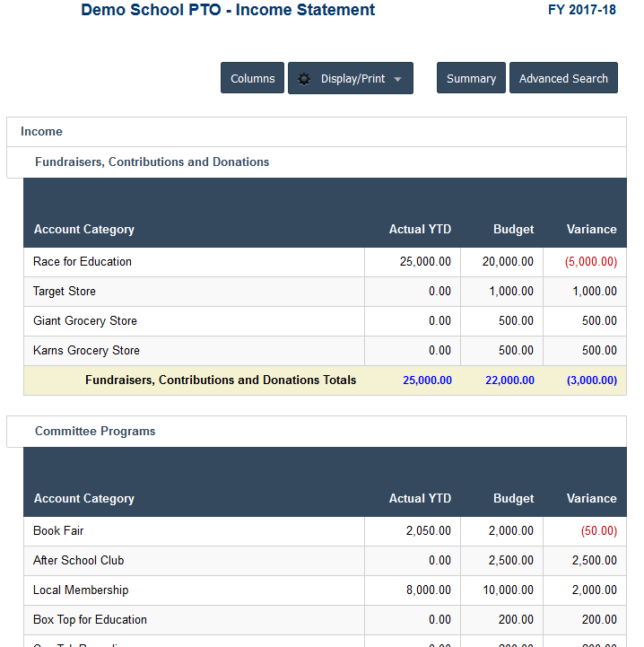The height and width of the screenshot is (647, 644).
Task: Click the Fundraisers totals actual 25,000.00
Action: pos(427,380)
